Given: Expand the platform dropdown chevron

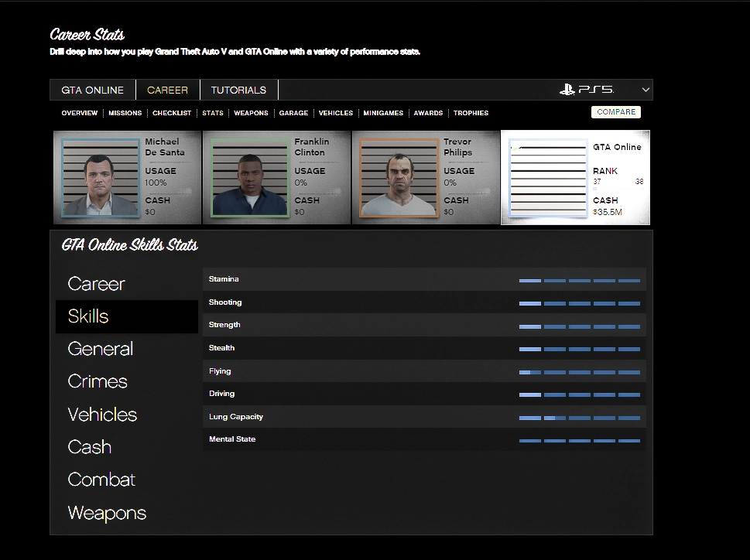Looking at the screenshot, I should coord(646,90).
